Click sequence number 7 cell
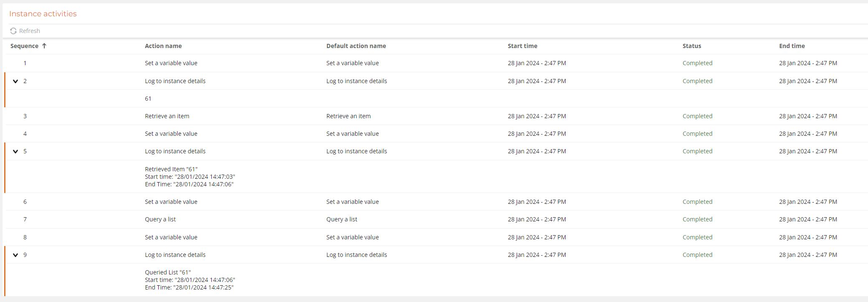Image resolution: width=868 pixels, height=302 pixels. [25, 219]
